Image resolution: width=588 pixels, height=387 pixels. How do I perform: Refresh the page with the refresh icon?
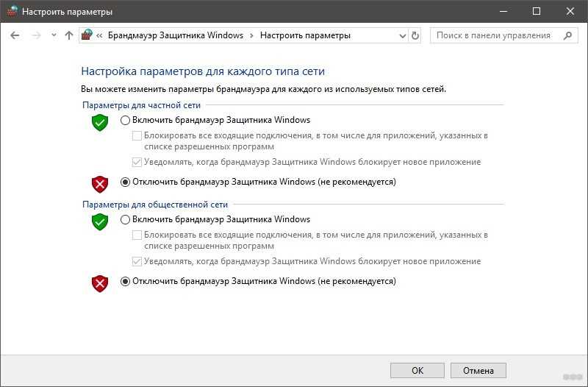[x=415, y=35]
